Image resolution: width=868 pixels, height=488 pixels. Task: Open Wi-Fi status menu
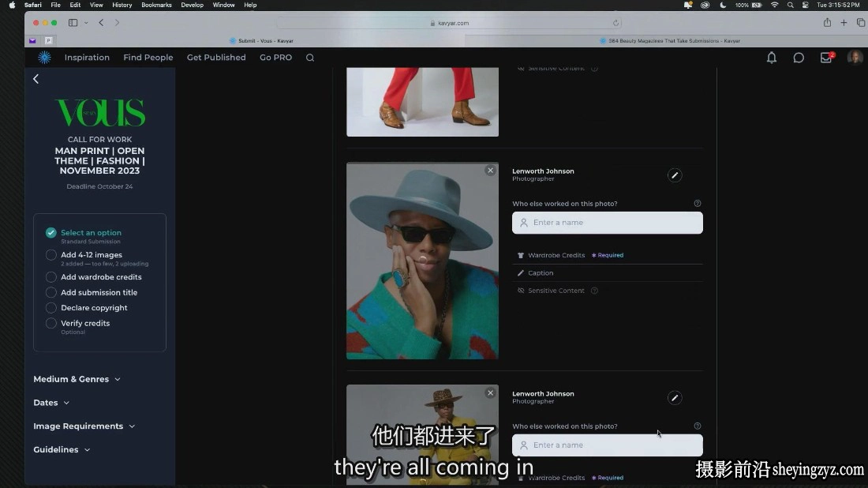pos(774,5)
